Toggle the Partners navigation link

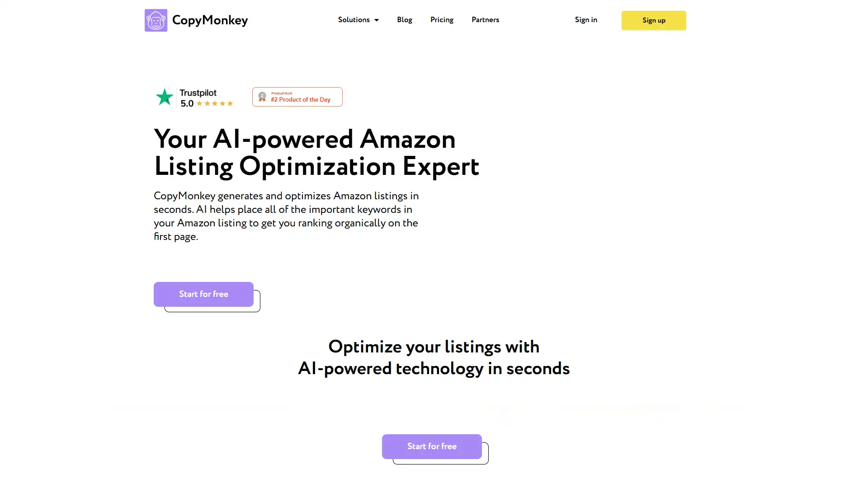click(485, 20)
